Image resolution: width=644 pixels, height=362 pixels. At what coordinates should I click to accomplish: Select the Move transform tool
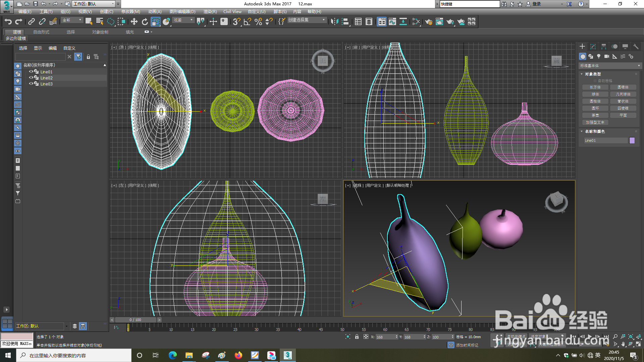(134, 22)
